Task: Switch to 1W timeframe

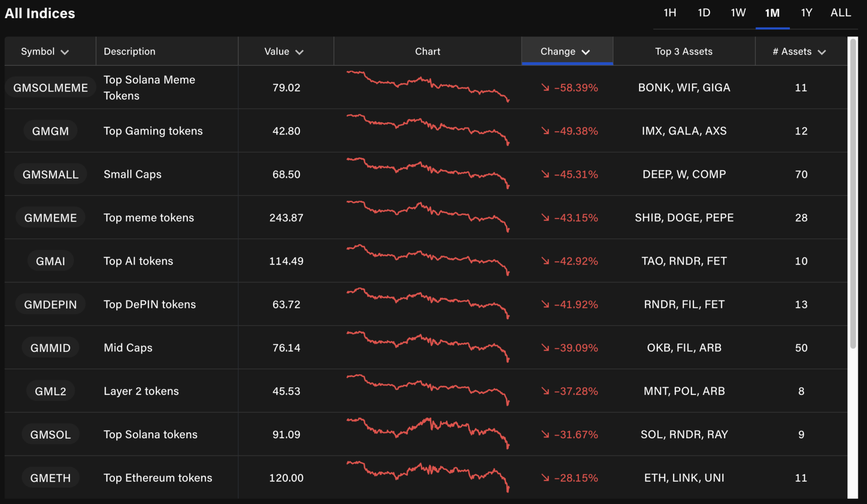Action: pyautogui.click(x=738, y=13)
